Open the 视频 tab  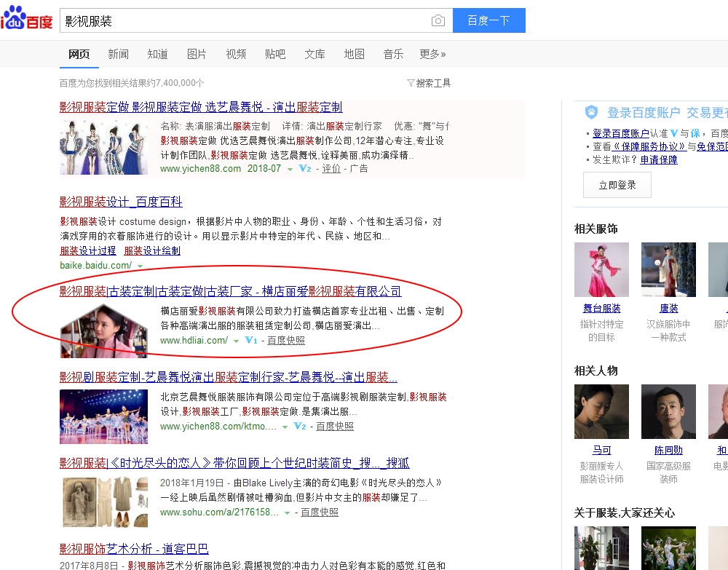pos(236,55)
